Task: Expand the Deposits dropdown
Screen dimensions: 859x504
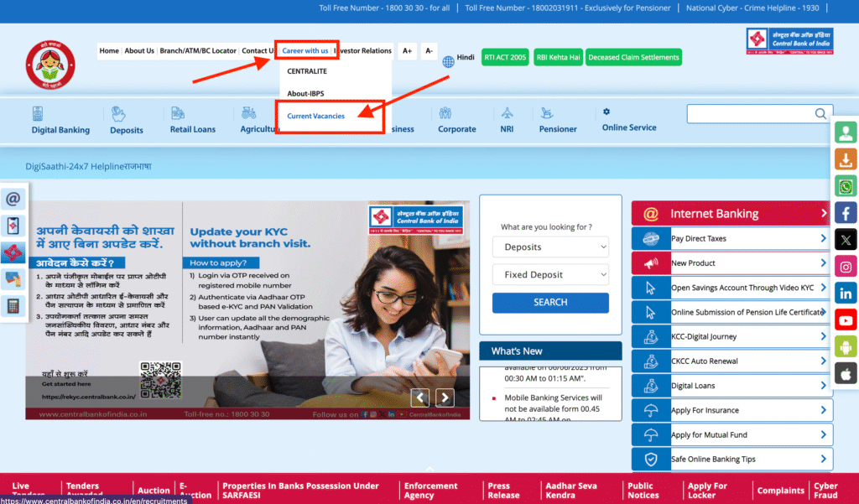Action: (550, 247)
